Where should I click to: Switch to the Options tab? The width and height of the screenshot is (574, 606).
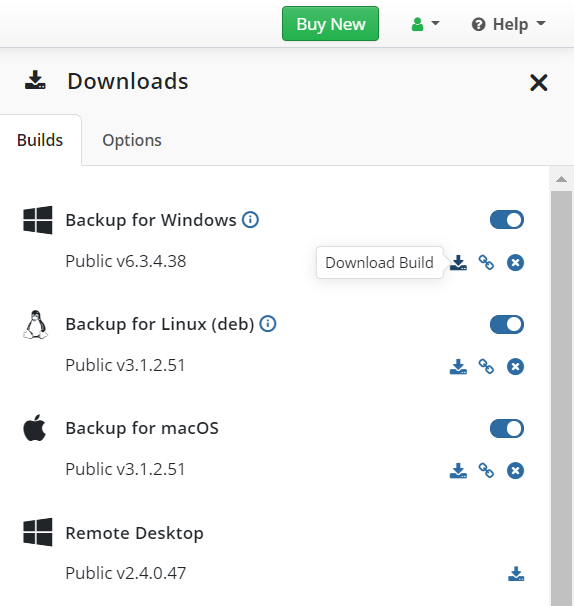tap(132, 140)
